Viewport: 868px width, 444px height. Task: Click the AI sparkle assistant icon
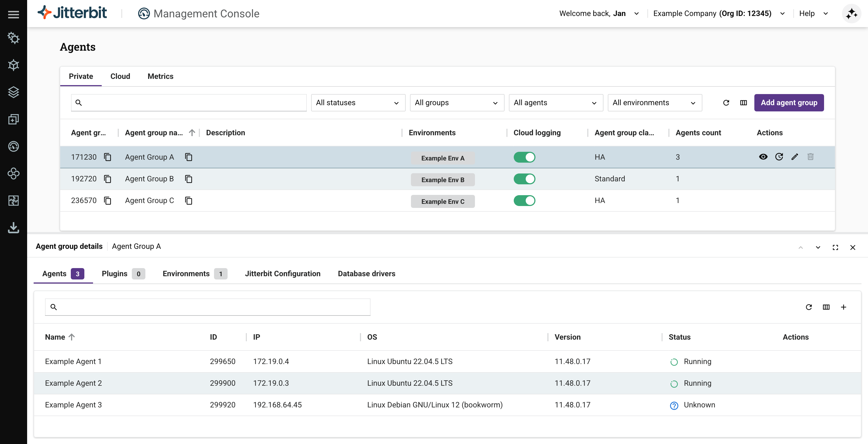(x=851, y=14)
